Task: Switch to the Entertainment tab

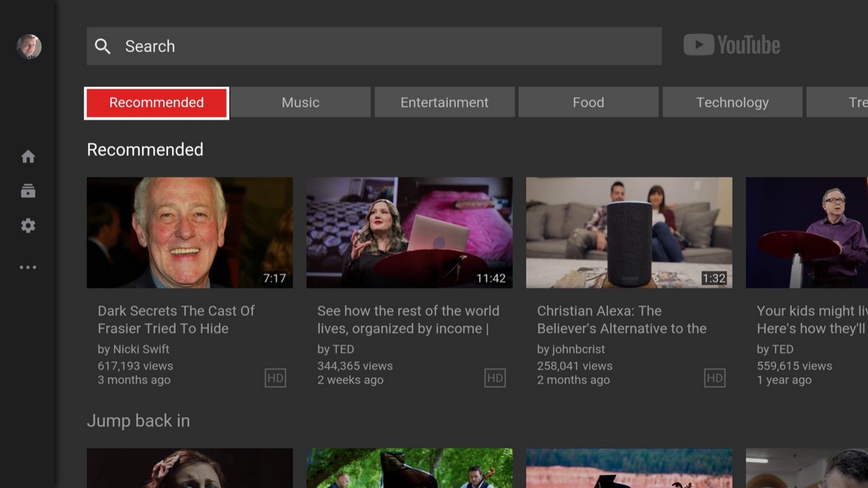Action: tap(444, 103)
